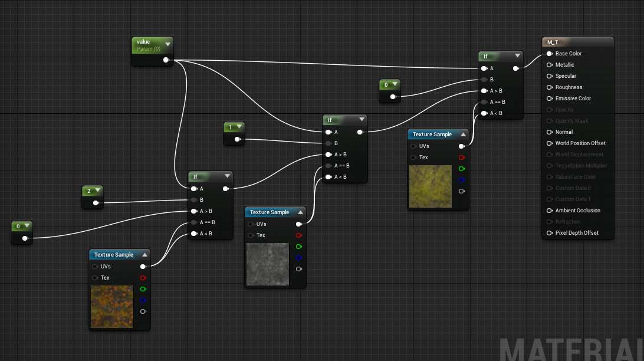The height and width of the screenshot is (361, 644).
Task: Select the gray stone texture preview thumbnail
Action: point(268,264)
